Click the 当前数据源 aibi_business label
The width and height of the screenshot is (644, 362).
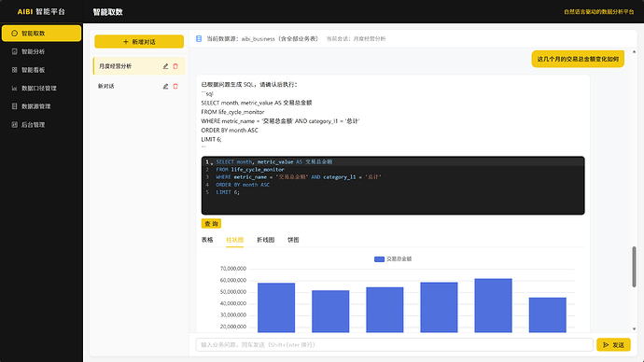point(262,38)
